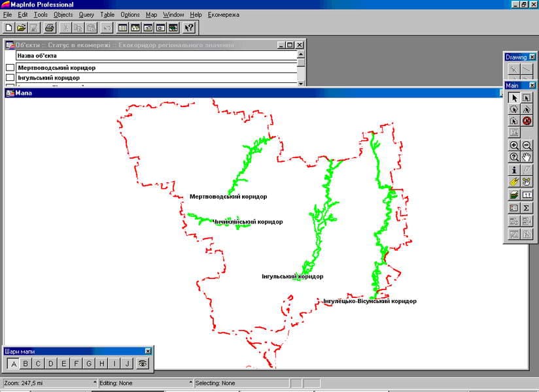Expand the Zoom status bar dropdown
Image resolution: width=539 pixels, height=392 pixels.
coord(94,383)
